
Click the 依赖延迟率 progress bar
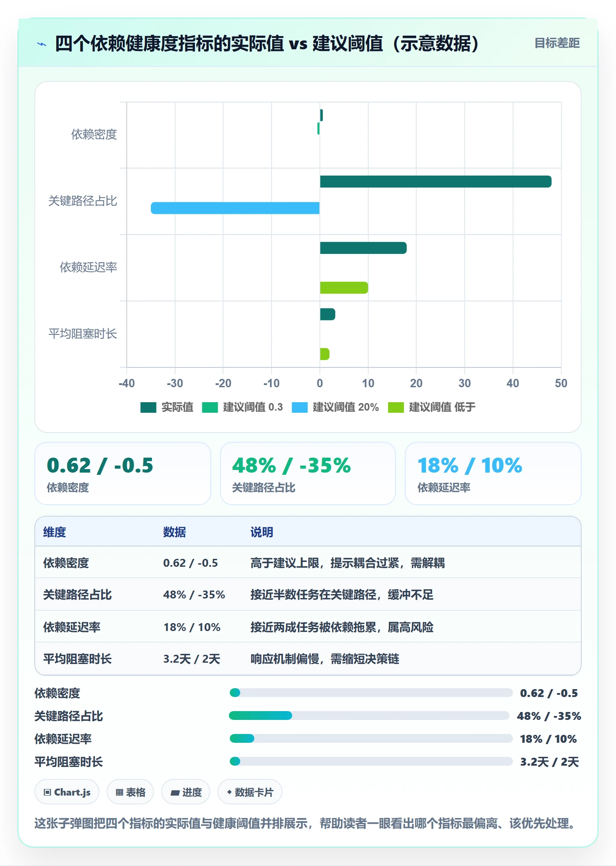point(371,739)
